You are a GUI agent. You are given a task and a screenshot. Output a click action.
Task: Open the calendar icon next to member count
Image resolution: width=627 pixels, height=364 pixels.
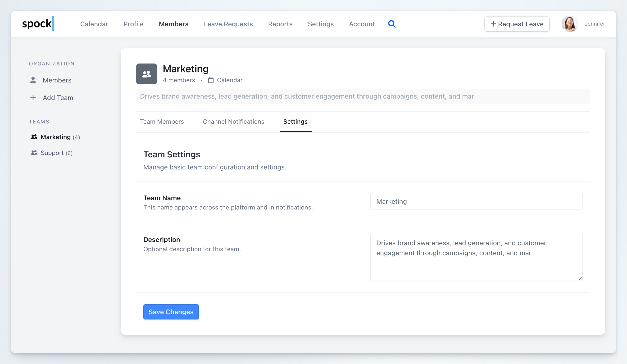(x=210, y=80)
